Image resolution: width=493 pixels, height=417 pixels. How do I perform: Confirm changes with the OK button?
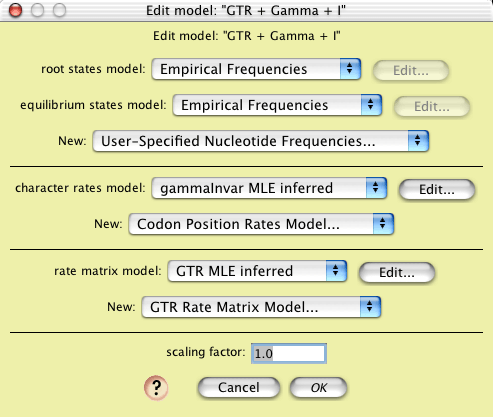(x=319, y=388)
